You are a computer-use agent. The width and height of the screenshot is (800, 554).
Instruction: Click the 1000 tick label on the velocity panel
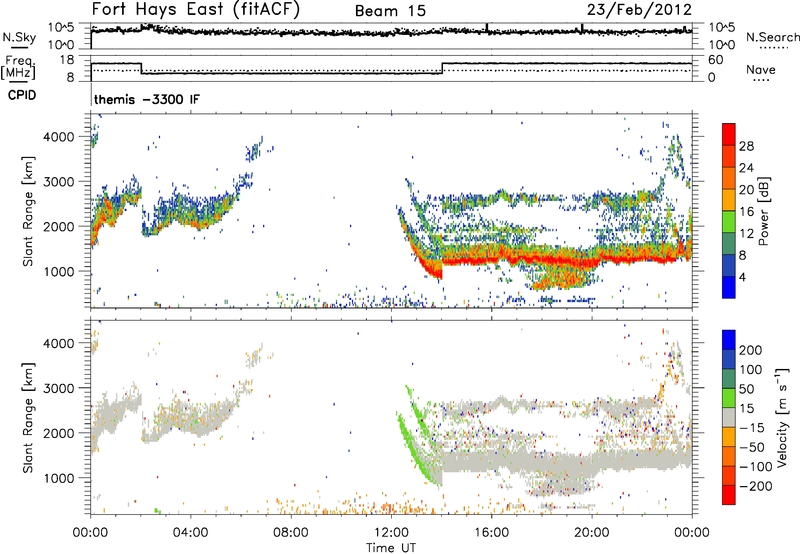pos(59,479)
